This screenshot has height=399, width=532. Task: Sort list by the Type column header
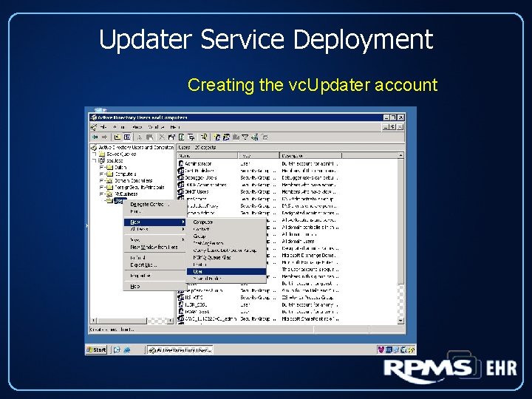[x=259, y=156]
